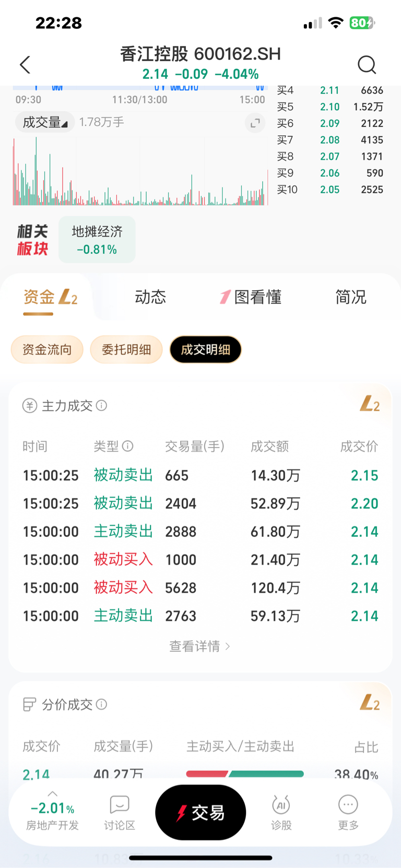
Task: Open the 讨论区 discussion icon
Action: 120,813
